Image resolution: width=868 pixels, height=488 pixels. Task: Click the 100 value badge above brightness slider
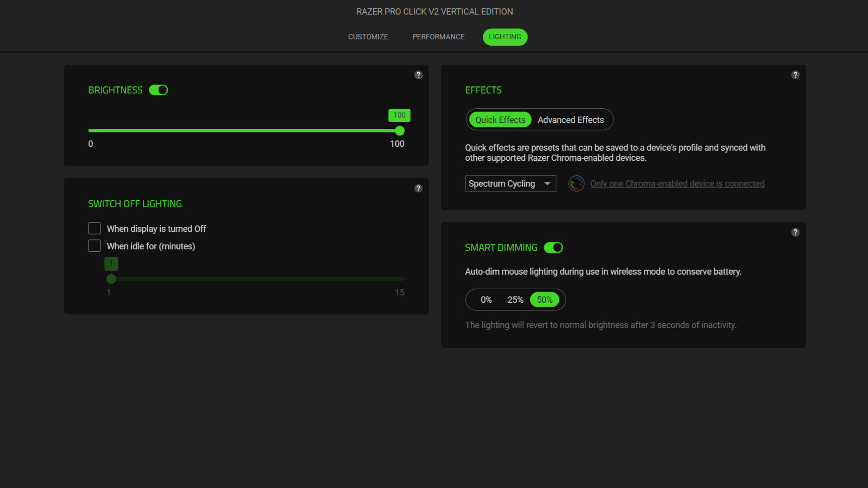pos(399,115)
